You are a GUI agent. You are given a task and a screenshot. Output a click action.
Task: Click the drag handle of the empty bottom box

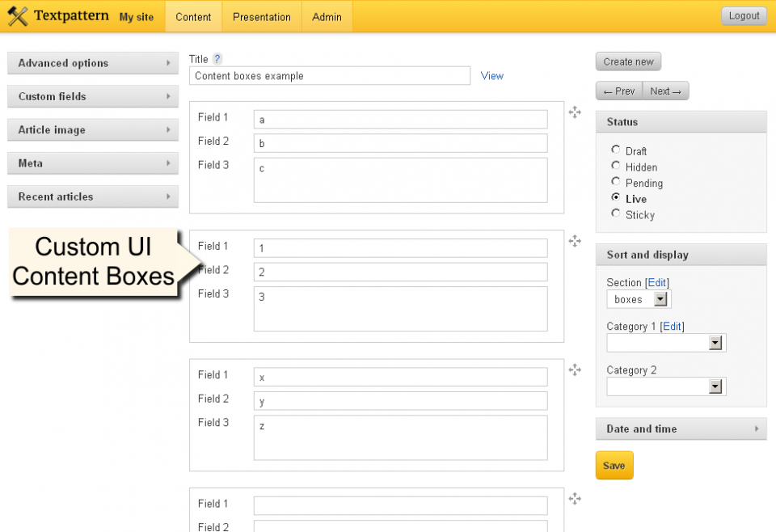click(575, 499)
